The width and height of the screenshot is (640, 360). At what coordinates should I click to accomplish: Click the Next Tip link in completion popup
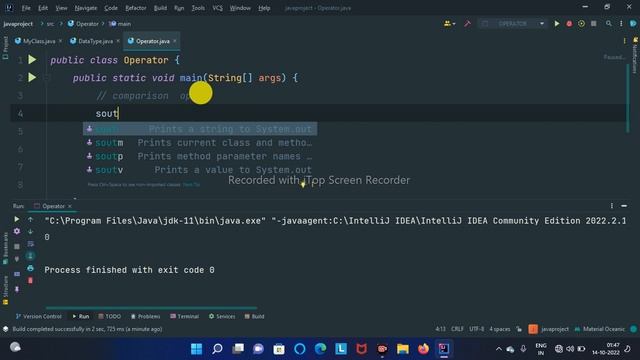(191, 184)
